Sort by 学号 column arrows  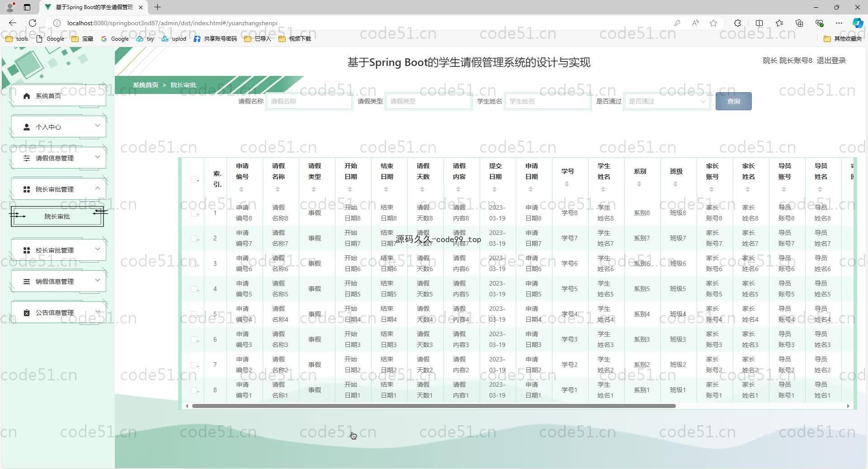[567, 184]
